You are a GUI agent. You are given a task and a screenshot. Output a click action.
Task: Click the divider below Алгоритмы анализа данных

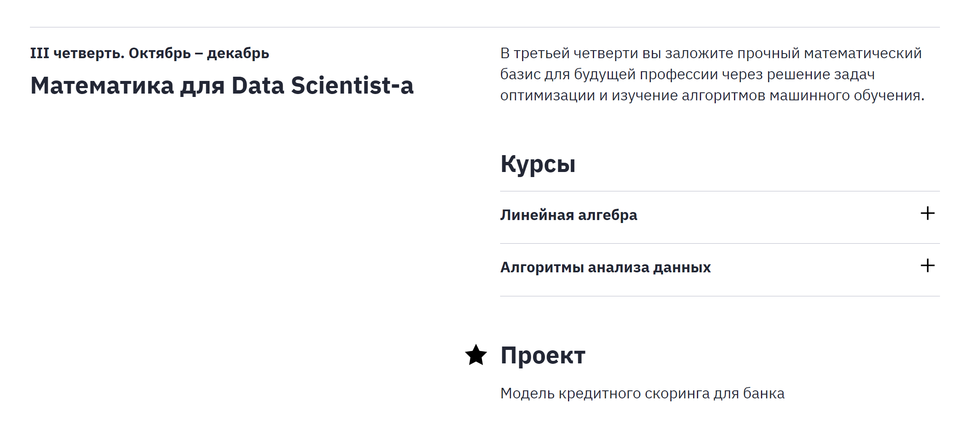tap(720, 296)
